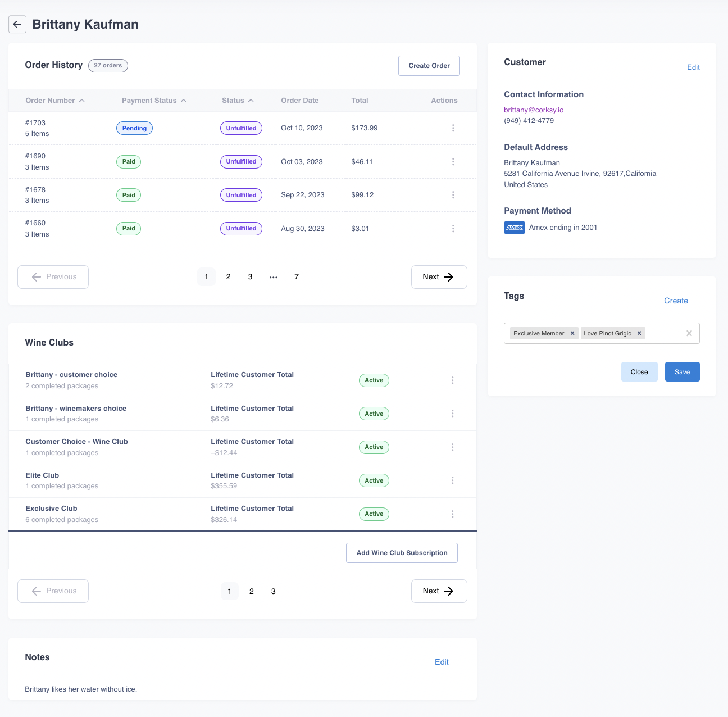728x717 pixels.
Task: Open the brittany@corksy.io email link
Action: (533, 110)
